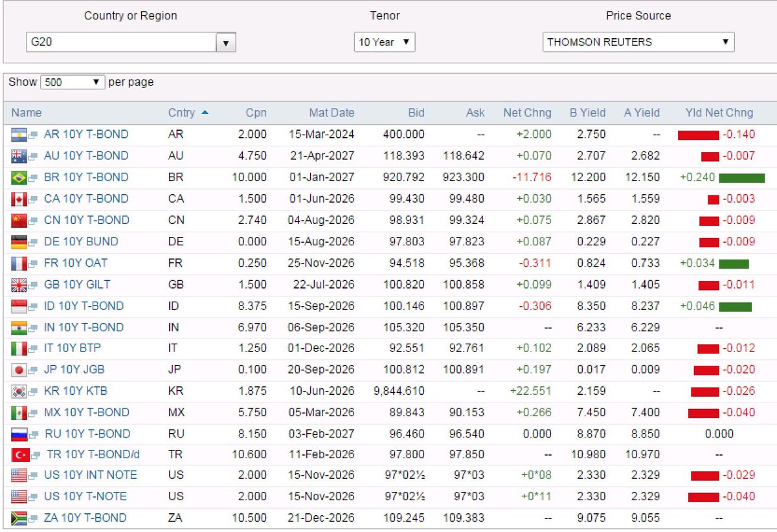Click the Brazil bid value 920.792
777x532 pixels.
point(405,177)
